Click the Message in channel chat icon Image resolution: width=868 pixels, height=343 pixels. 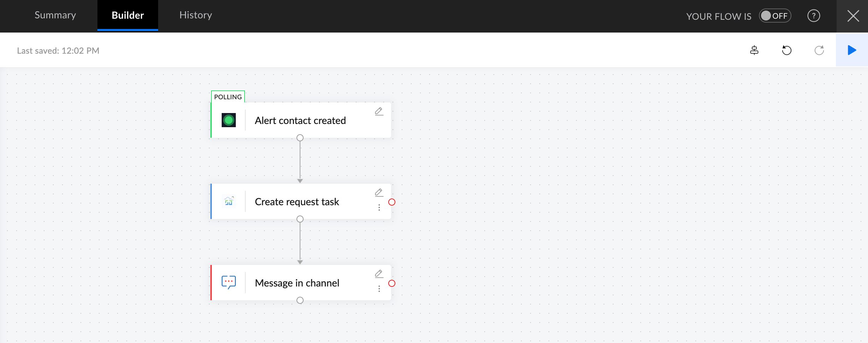click(x=229, y=283)
